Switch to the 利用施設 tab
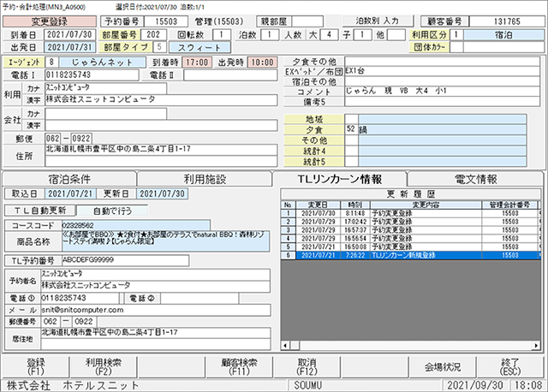Viewport: 548px width, 392px height. (x=205, y=179)
